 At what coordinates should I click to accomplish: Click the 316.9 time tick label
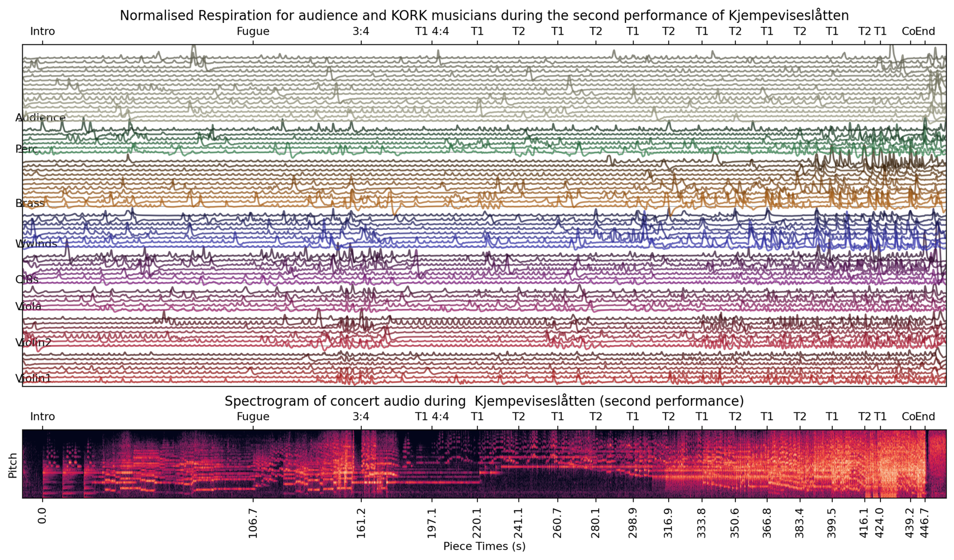point(668,523)
